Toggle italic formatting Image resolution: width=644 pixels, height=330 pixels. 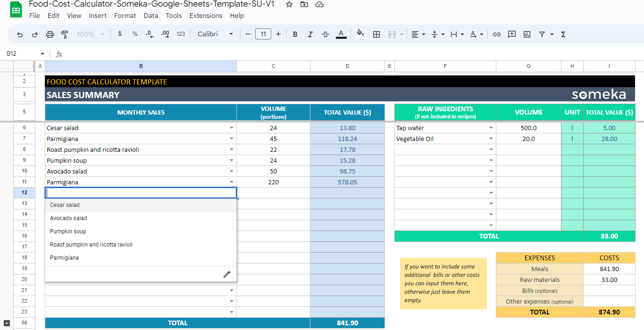tap(310, 34)
